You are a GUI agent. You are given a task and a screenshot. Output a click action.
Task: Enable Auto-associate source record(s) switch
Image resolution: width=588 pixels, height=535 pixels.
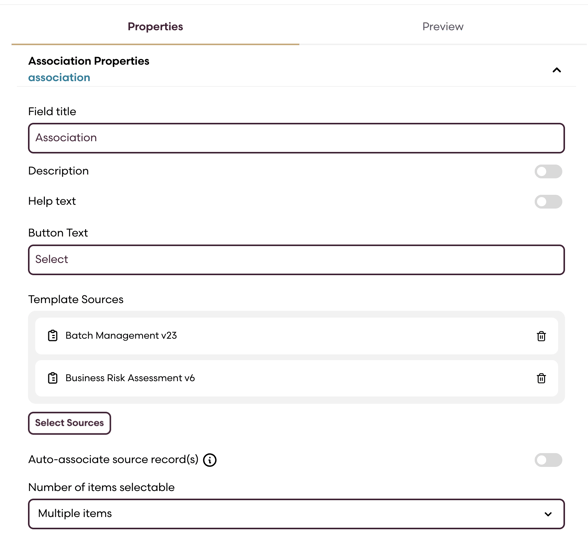coord(548,460)
